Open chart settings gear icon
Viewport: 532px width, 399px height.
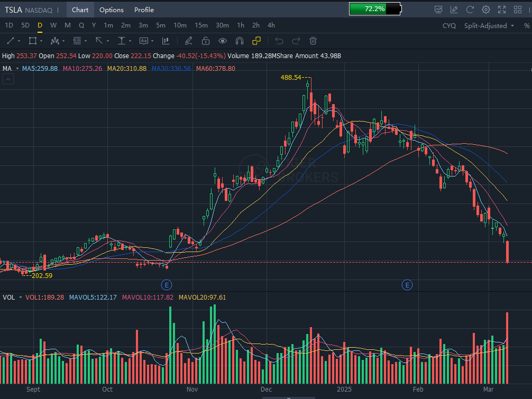tap(486, 10)
